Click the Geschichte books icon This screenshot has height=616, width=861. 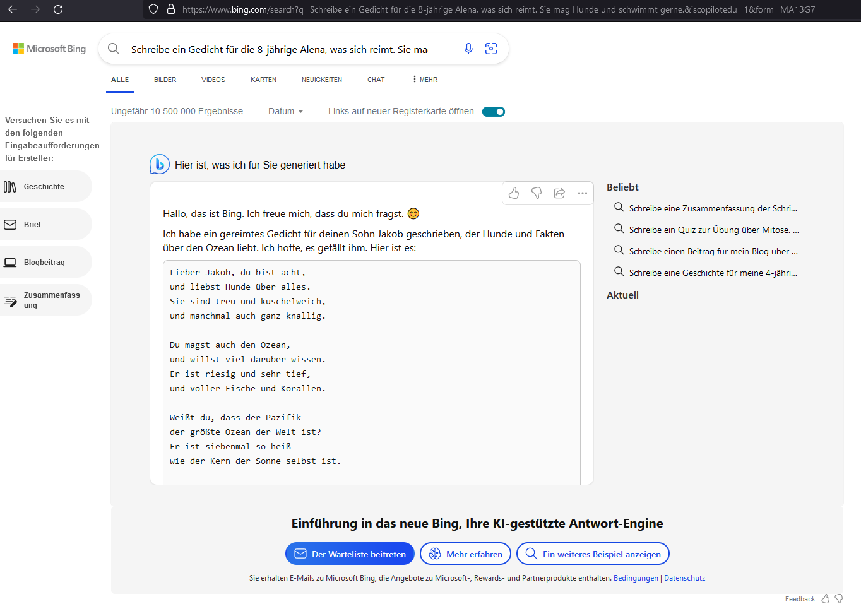10,187
